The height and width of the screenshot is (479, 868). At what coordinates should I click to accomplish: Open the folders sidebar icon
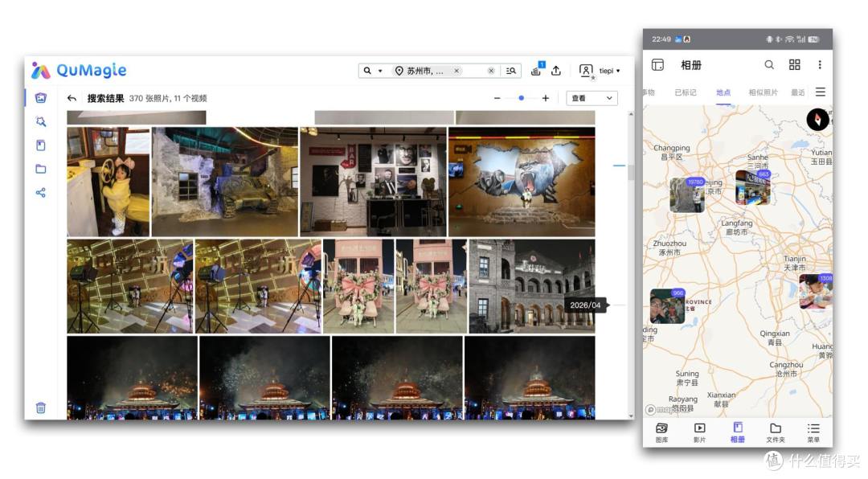tap(41, 169)
